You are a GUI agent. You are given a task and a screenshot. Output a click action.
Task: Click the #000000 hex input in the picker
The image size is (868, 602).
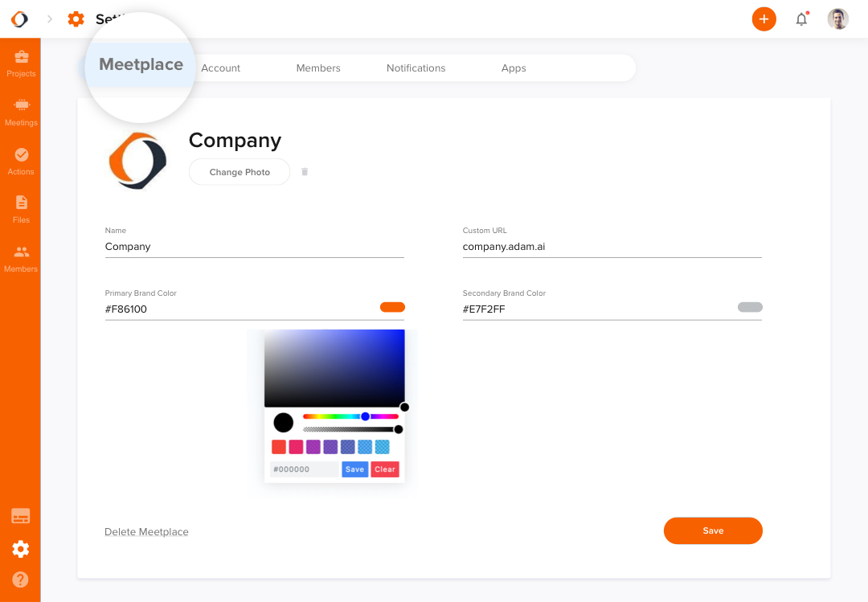(x=304, y=469)
